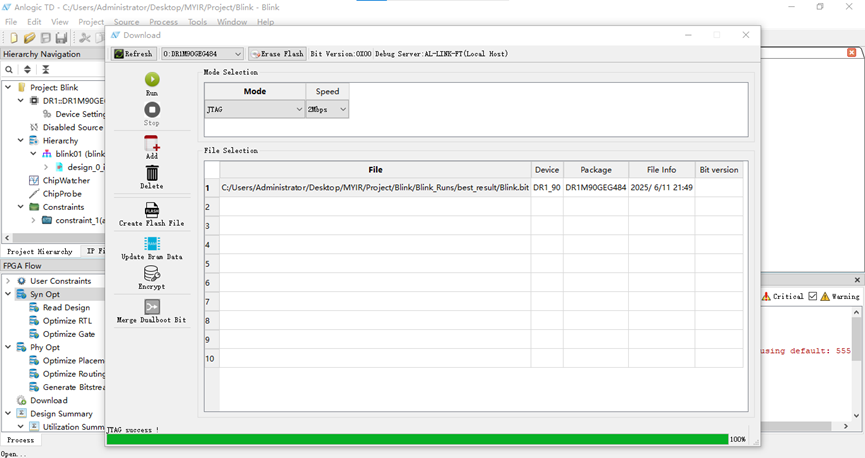
Task: Click orange close icon on right panel
Action: pyautogui.click(x=852, y=52)
